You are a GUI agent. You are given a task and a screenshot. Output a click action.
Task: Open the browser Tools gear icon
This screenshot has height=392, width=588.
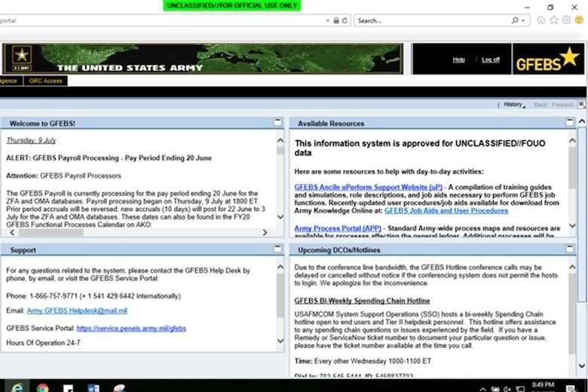coord(566,20)
